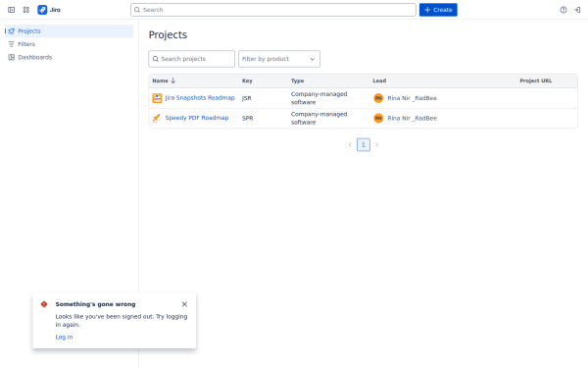Click the Jira logo
Screen dimensions: 588x368
click(49, 10)
